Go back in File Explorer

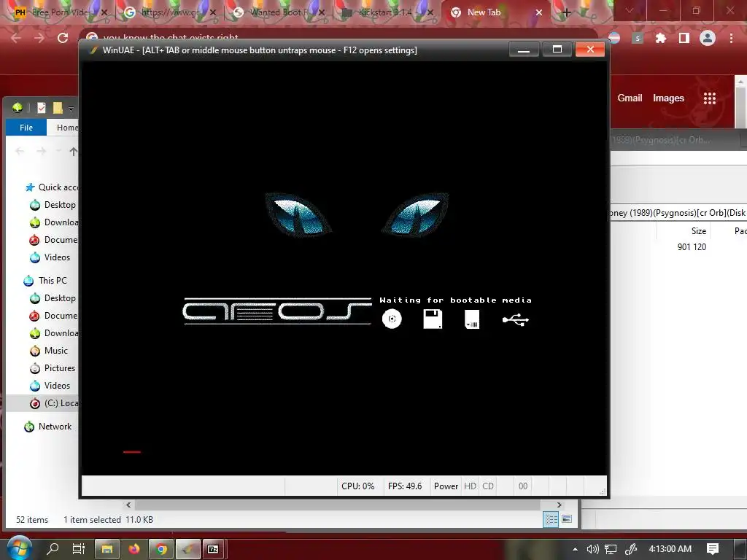[20, 151]
